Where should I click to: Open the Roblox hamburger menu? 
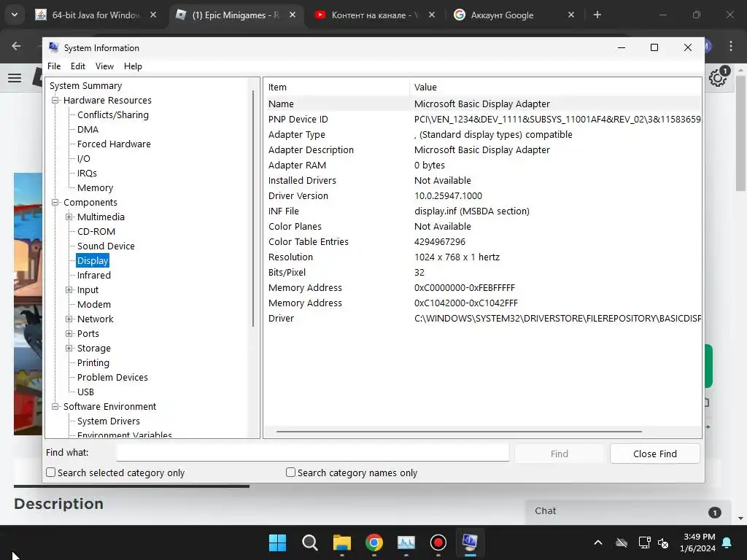[x=15, y=77]
